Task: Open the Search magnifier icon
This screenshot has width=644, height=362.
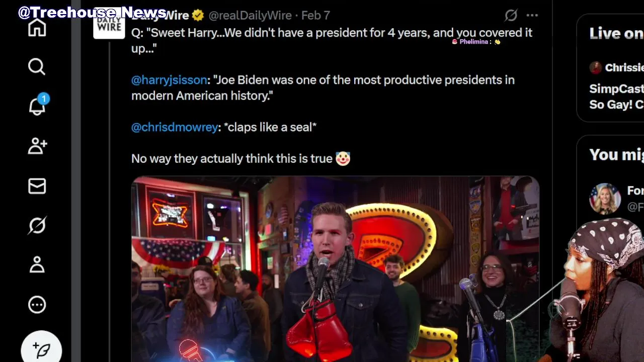Action: click(37, 66)
